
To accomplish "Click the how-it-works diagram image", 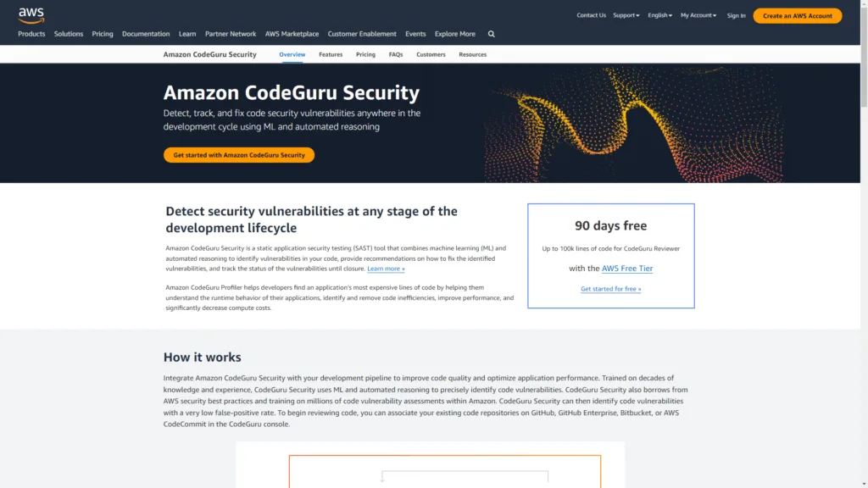I will pos(430,465).
